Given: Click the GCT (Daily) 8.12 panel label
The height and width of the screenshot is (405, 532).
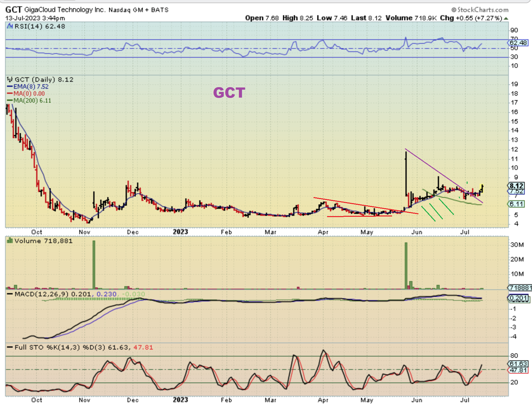Looking at the screenshot, I should tap(44, 80).
